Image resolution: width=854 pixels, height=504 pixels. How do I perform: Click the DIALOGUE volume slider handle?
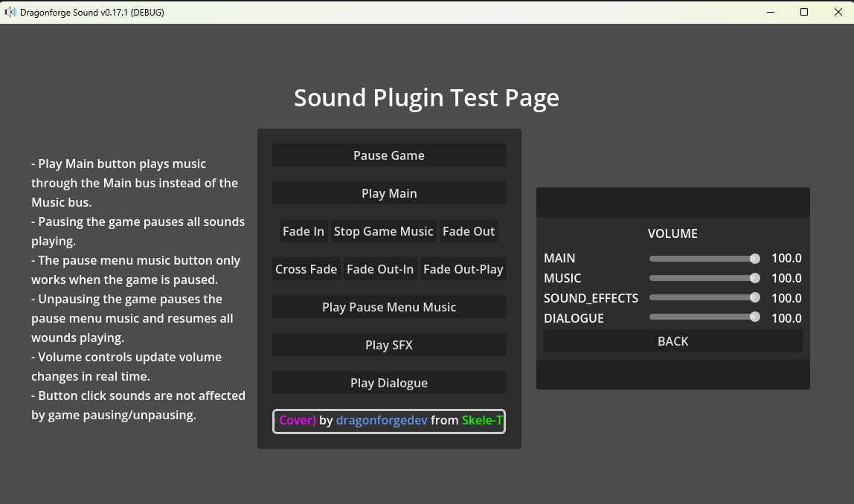tap(755, 317)
